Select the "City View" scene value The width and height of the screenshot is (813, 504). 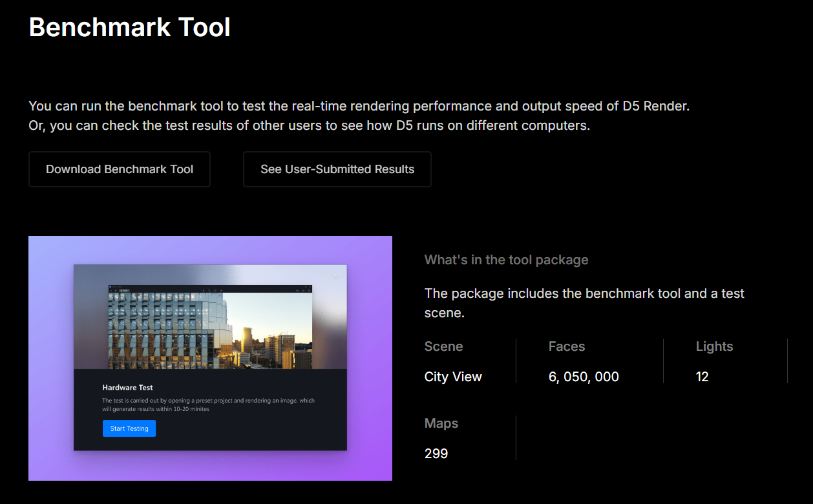point(453,377)
